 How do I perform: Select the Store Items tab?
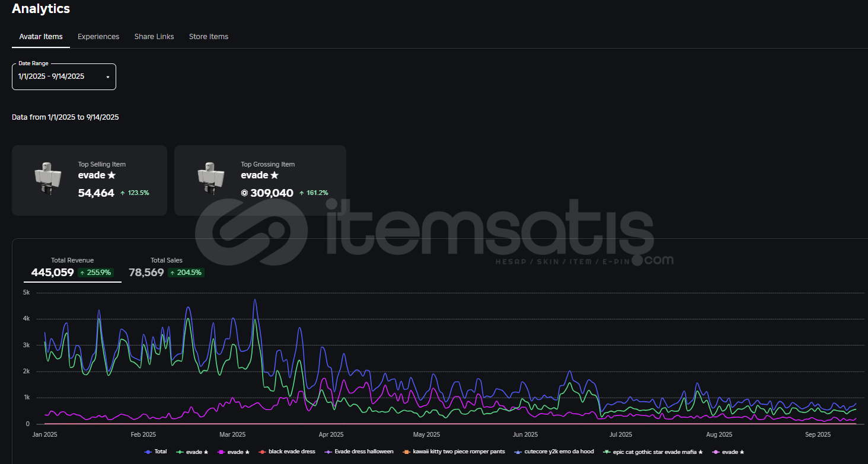[x=209, y=37]
